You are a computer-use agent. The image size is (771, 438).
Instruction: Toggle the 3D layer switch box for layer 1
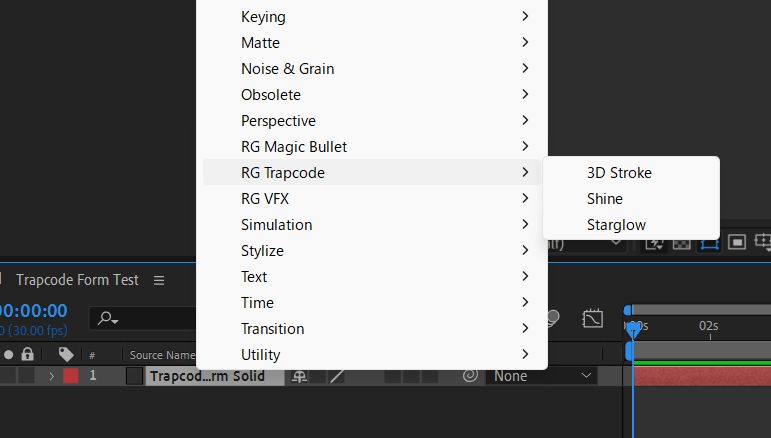tap(430, 376)
